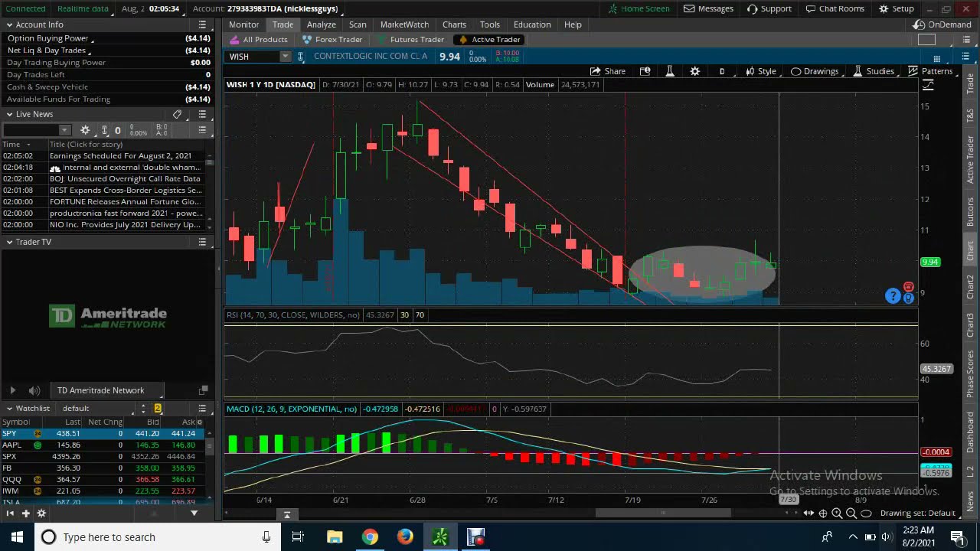Switch to the Monitor tab
Viewport: 980px width, 551px height.
point(244,24)
